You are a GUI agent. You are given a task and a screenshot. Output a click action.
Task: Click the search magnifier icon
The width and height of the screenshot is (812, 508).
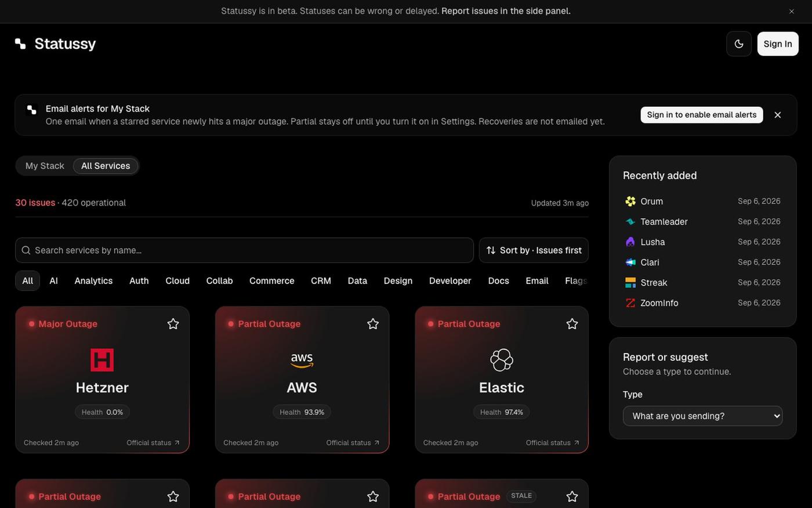click(26, 250)
